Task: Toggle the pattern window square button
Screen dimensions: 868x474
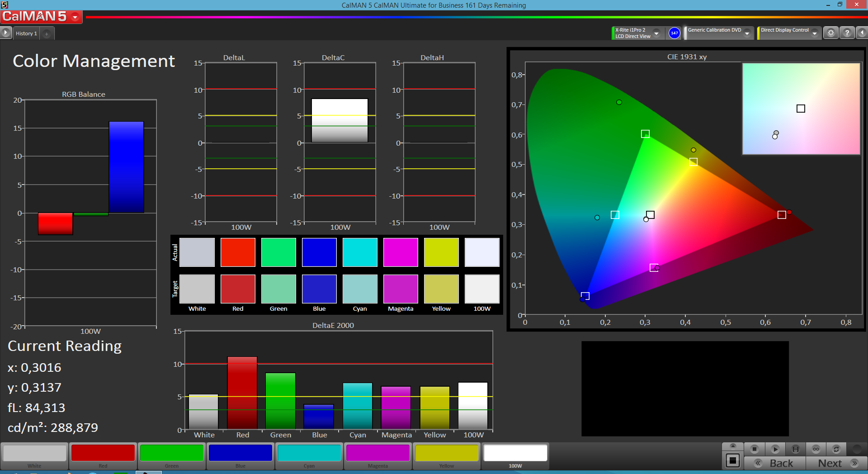Action: (733, 461)
